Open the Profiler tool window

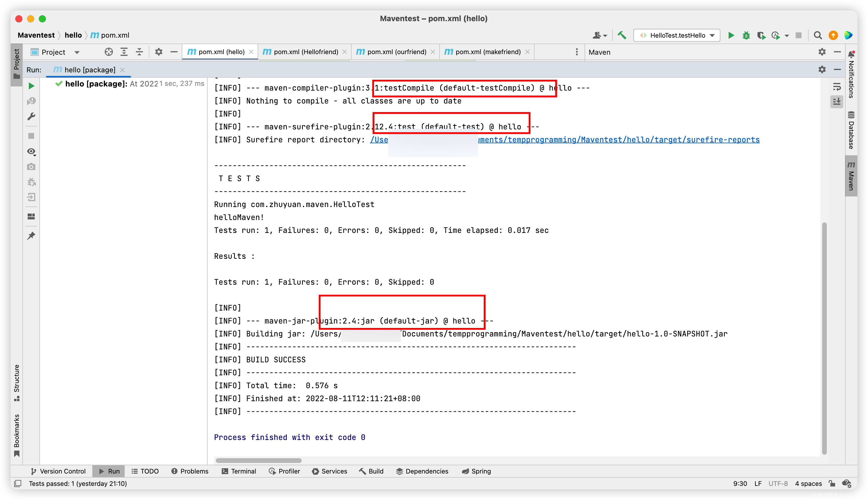pos(284,471)
